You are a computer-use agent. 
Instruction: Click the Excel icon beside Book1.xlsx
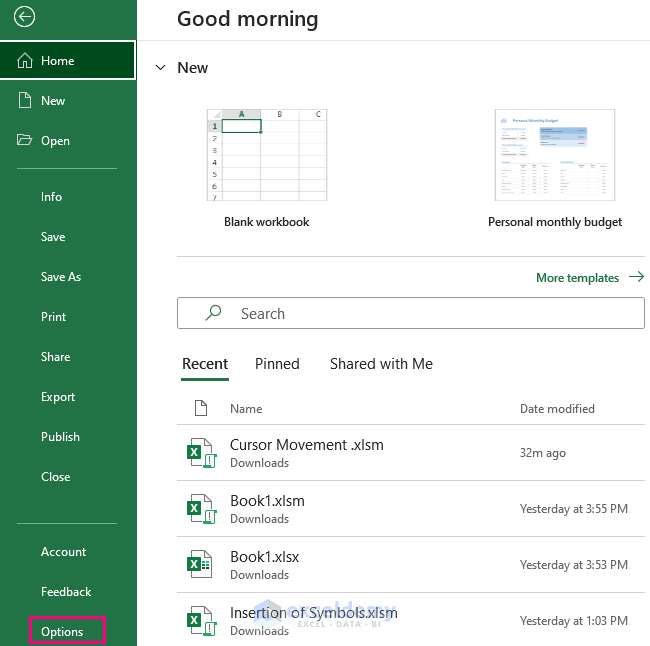201,565
